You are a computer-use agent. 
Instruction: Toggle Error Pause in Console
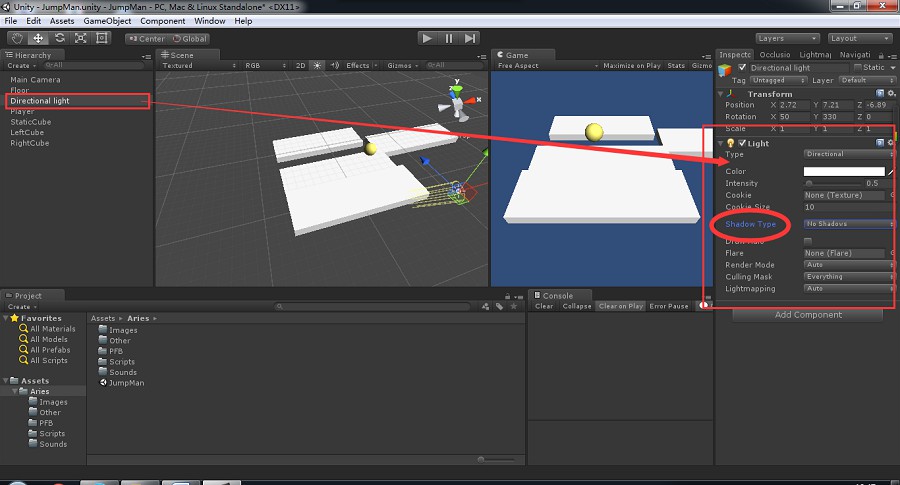click(669, 306)
